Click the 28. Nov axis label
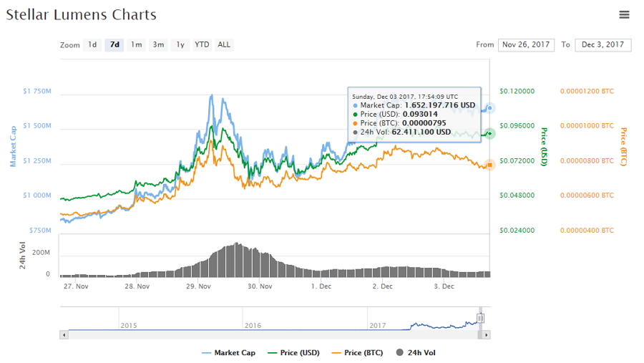 137,286
